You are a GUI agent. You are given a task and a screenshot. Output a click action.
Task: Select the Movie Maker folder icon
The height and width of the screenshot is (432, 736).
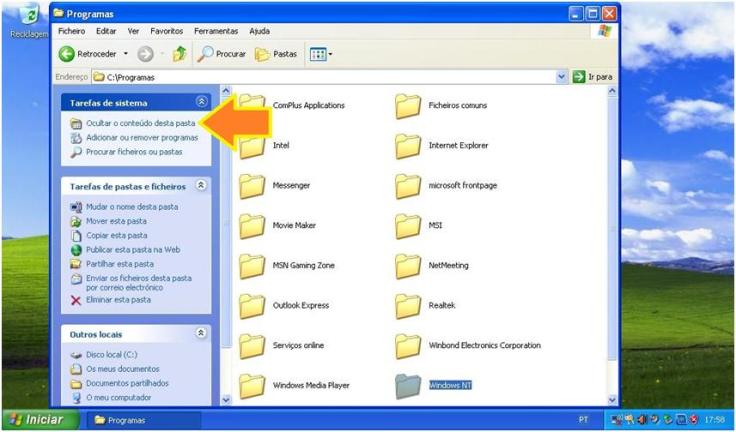[x=252, y=226]
